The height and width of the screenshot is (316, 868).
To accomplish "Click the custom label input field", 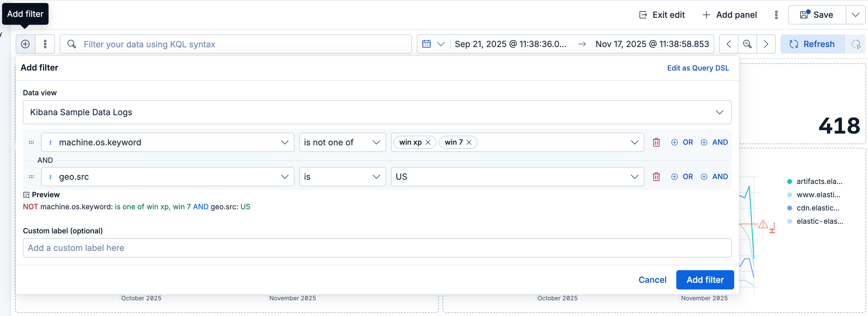I will coord(377,248).
